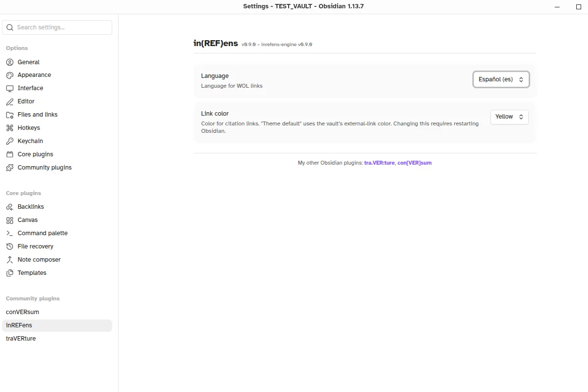
Task: Follow the tra.VER:ture plugin link
Action: [x=379, y=163]
